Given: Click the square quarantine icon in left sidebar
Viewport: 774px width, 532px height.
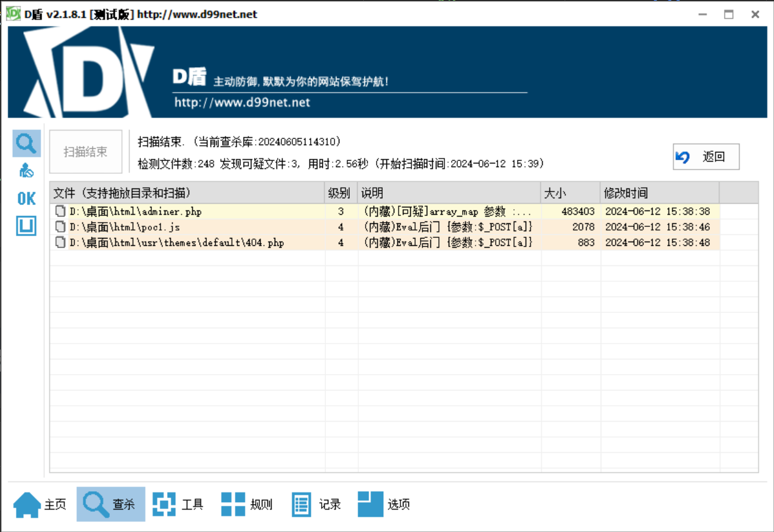Looking at the screenshot, I should pos(26,226).
